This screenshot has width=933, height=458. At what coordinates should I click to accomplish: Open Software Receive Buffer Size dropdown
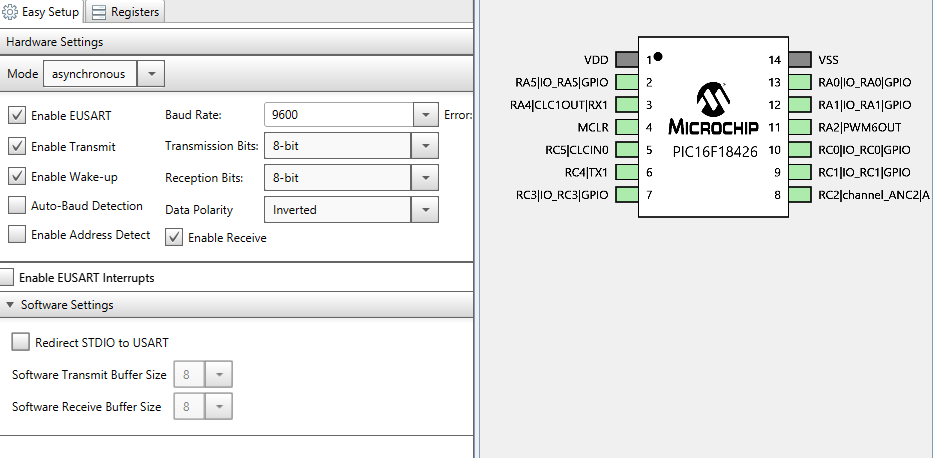218,407
